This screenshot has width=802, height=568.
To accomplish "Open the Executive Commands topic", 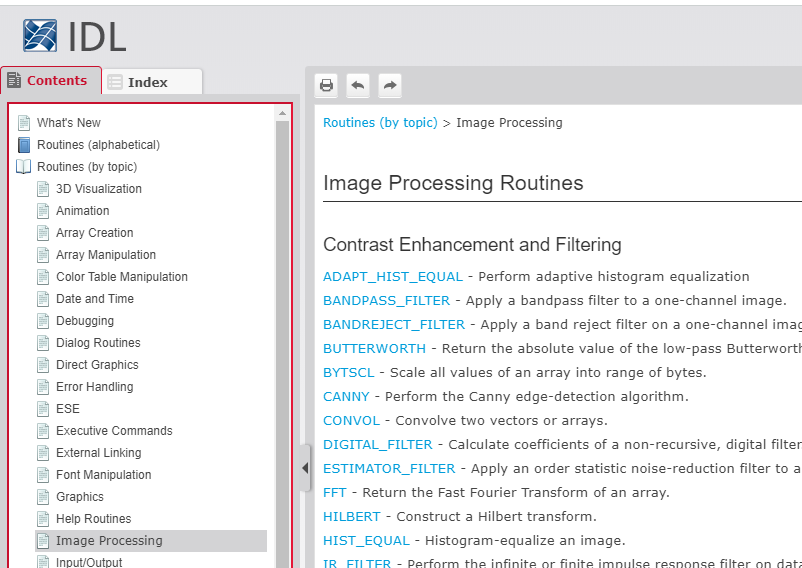I will (114, 430).
